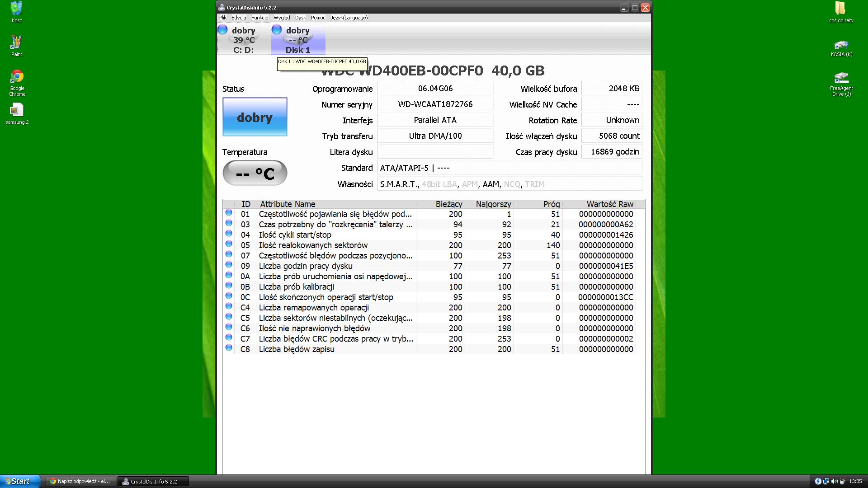Image resolution: width=868 pixels, height=488 pixels.
Task: Click the status orb for attribute 0A
Action: click(x=229, y=275)
